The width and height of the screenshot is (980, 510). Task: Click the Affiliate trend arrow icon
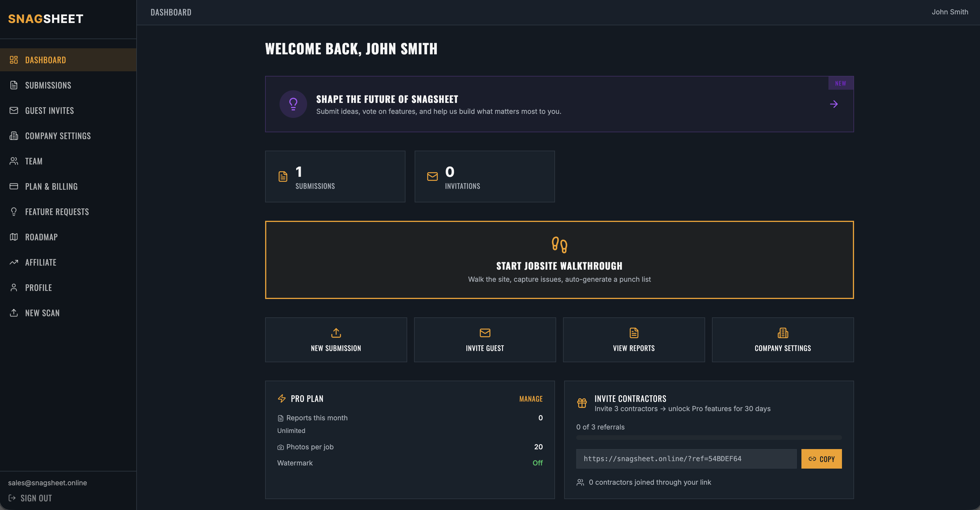tap(14, 262)
